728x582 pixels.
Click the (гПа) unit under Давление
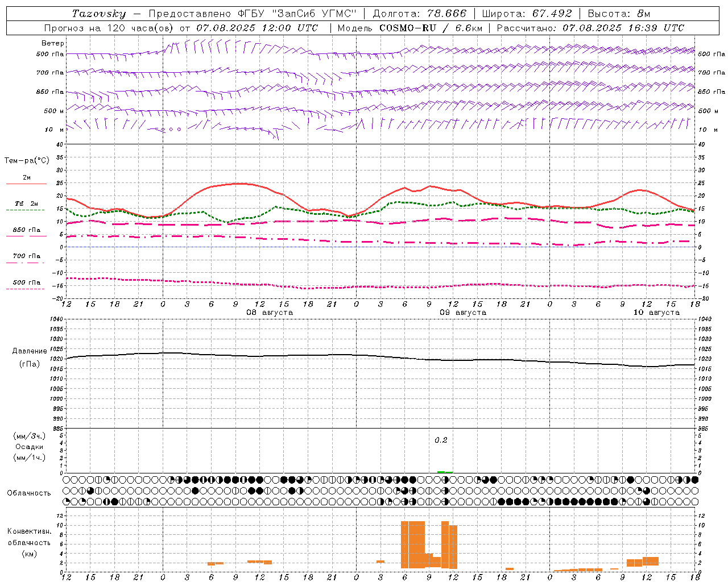pyautogui.click(x=30, y=364)
